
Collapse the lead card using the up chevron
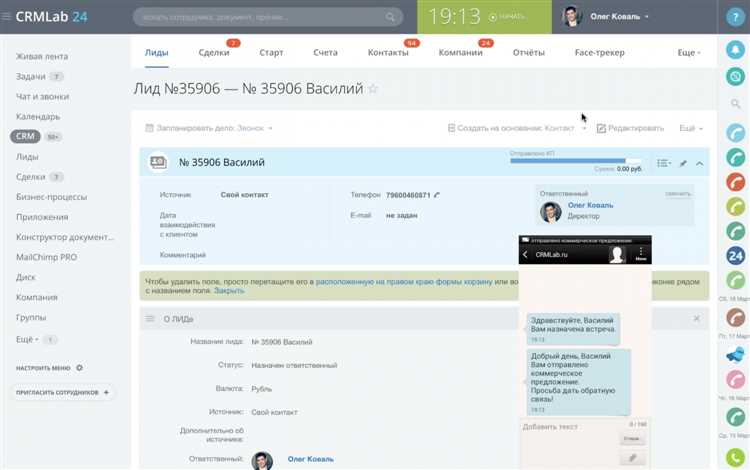point(699,164)
